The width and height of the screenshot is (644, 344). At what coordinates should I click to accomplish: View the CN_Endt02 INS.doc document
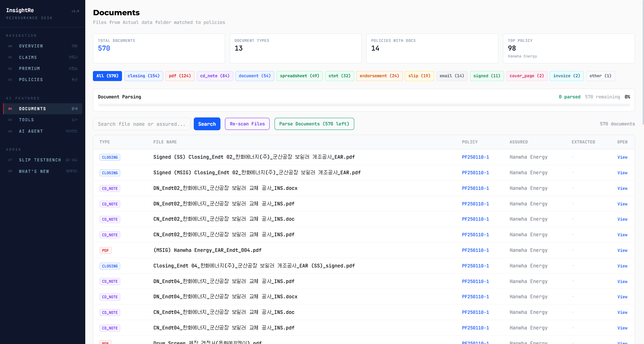click(622, 219)
